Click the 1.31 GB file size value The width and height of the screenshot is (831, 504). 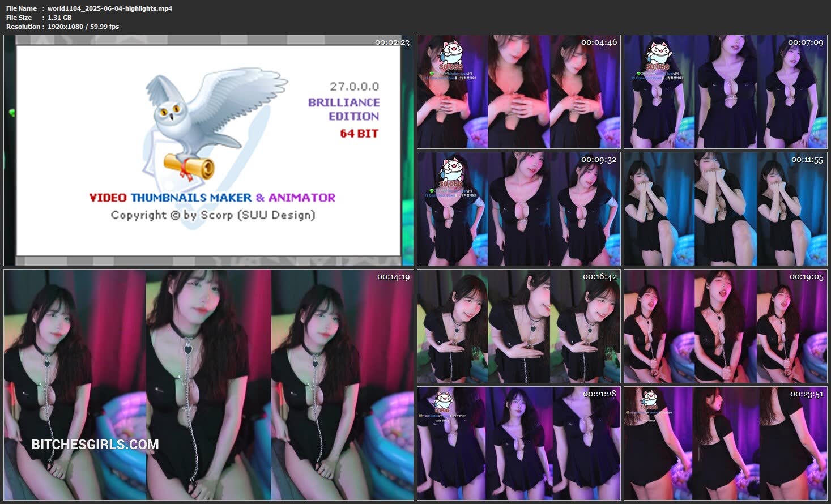[x=59, y=18]
